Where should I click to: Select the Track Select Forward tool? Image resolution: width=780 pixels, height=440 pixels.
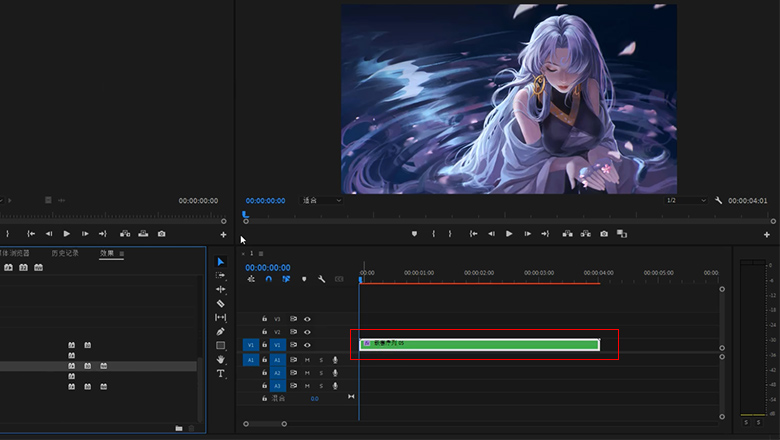click(x=220, y=275)
